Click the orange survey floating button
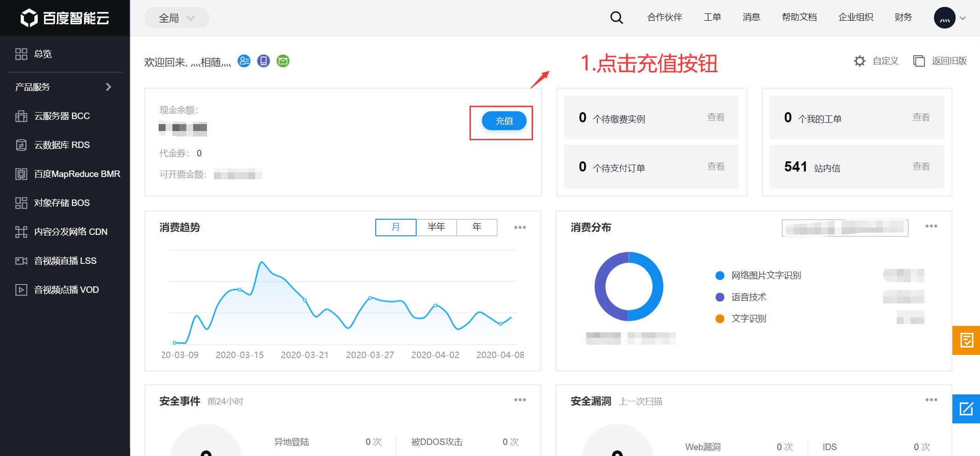980x456 pixels. click(966, 340)
